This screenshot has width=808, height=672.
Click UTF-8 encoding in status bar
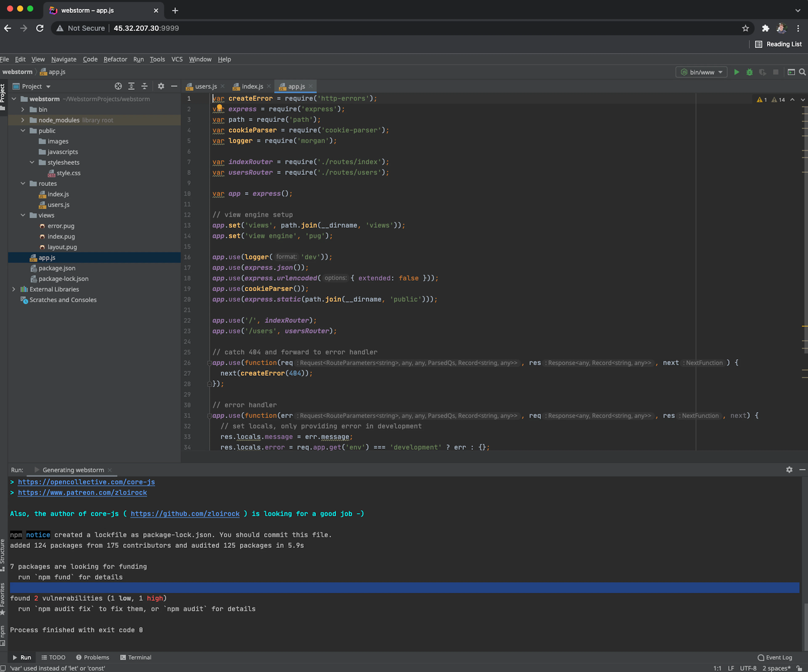(x=748, y=668)
